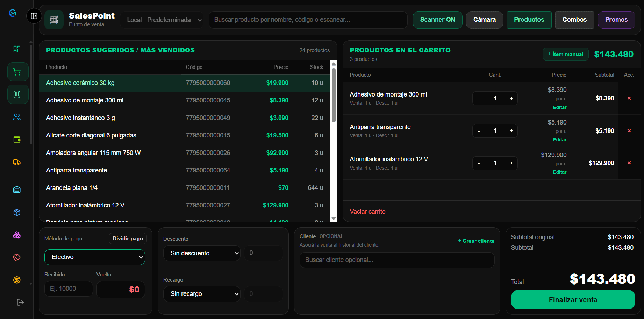Screen dimensions: 644x319
Task: Remove Antiparra transparente from cart
Action: (x=629, y=131)
